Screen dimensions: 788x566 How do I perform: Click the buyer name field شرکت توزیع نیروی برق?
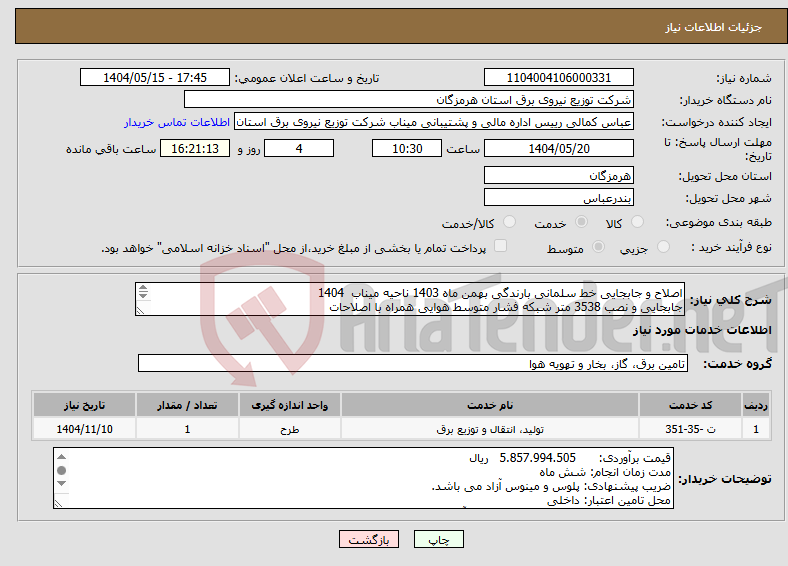tap(409, 100)
